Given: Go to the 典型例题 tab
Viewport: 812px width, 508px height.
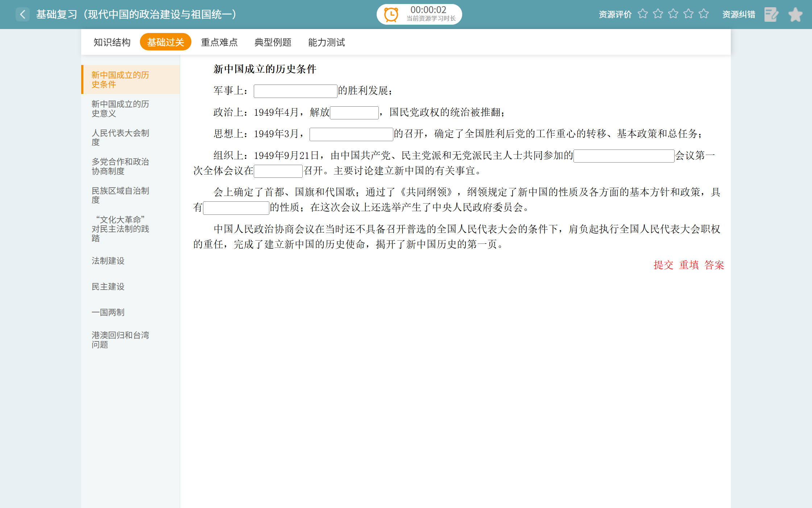Looking at the screenshot, I should click(x=273, y=42).
